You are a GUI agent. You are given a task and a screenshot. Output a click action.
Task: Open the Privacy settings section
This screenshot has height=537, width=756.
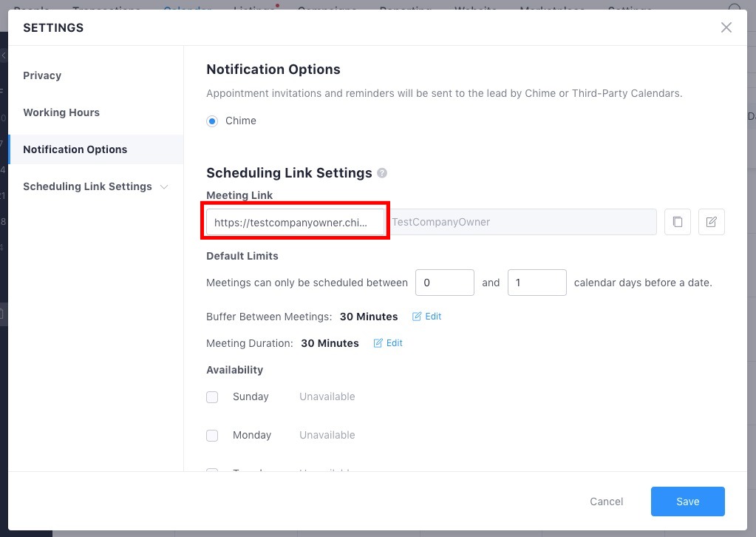pos(42,75)
